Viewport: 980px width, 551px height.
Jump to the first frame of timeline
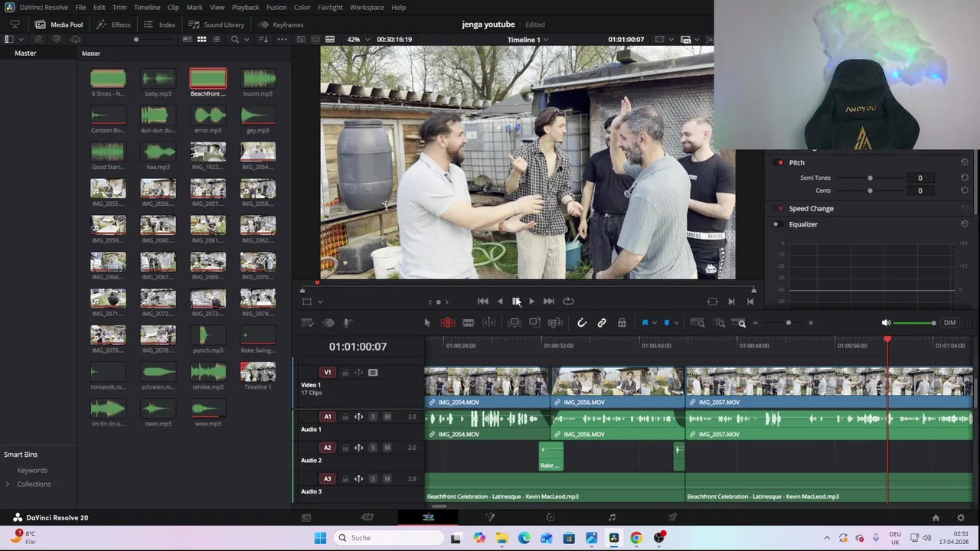pos(483,302)
